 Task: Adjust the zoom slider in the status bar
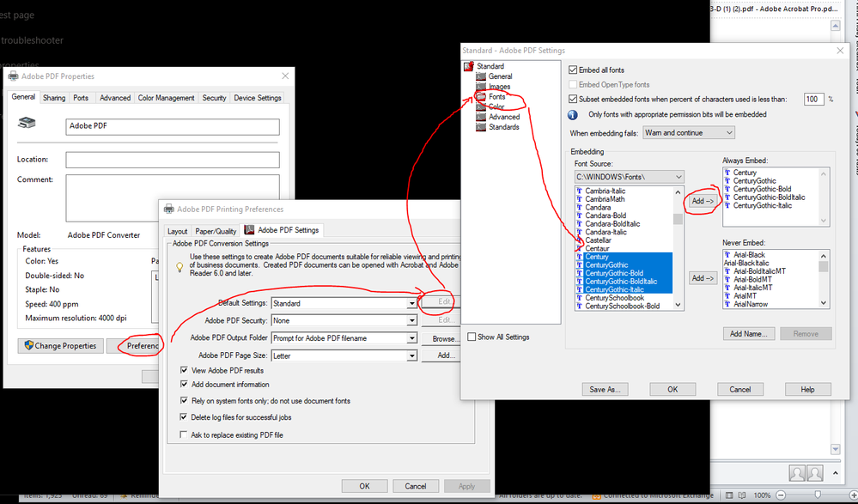(x=818, y=495)
